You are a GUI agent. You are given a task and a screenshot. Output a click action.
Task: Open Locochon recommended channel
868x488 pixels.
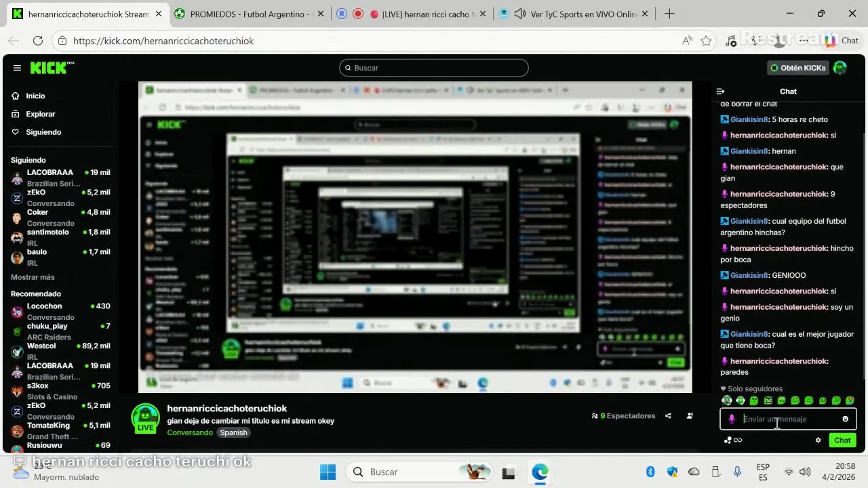61,311
